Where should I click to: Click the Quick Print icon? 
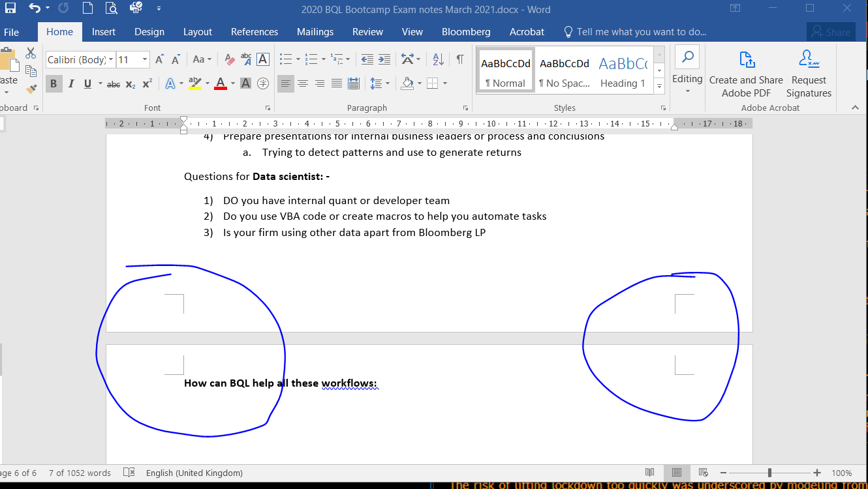[136, 8]
